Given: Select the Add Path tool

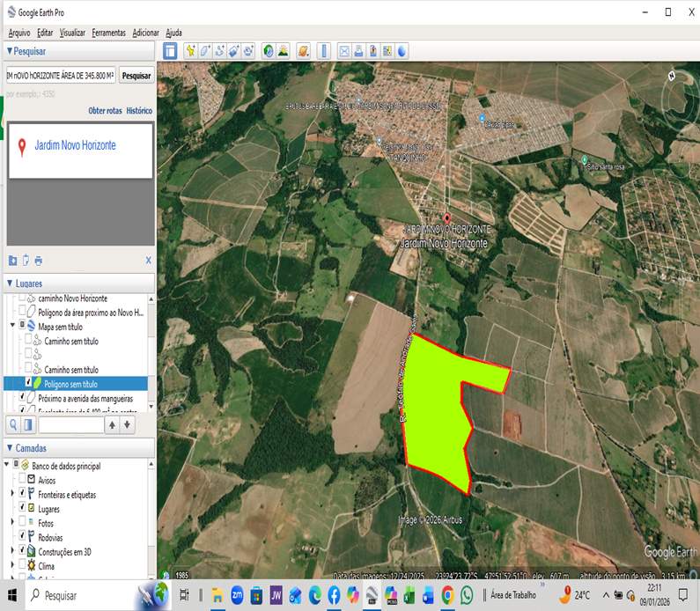Looking at the screenshot, I should click(219, 51).
